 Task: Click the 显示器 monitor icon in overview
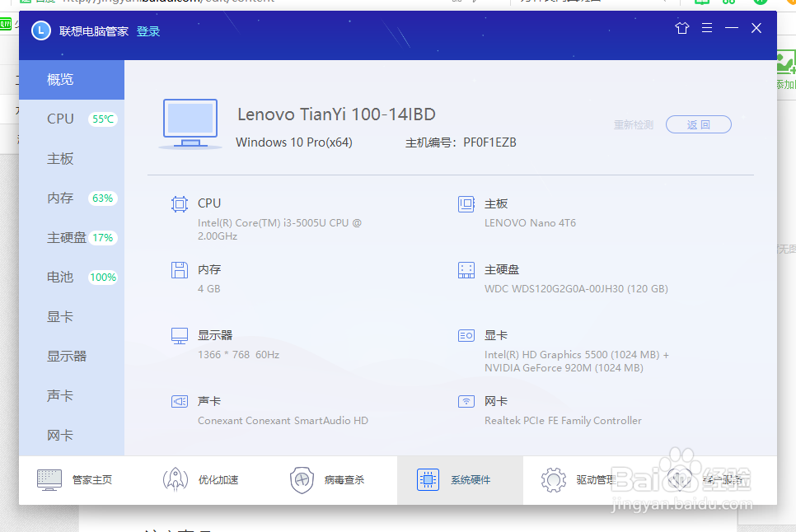179,336
